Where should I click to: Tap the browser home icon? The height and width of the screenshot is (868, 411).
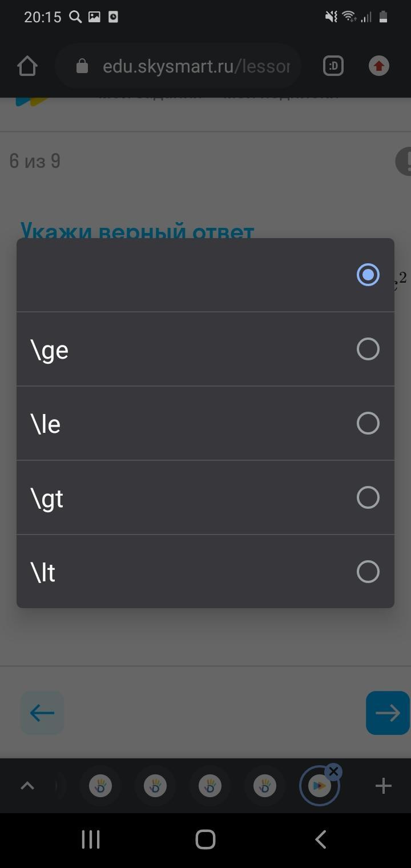27,66
